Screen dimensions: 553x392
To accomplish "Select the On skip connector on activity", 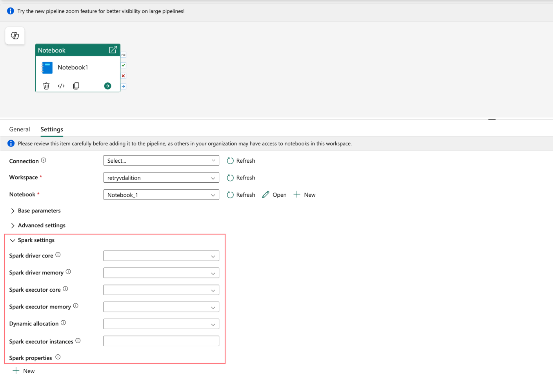I will (x=124, y=55).
